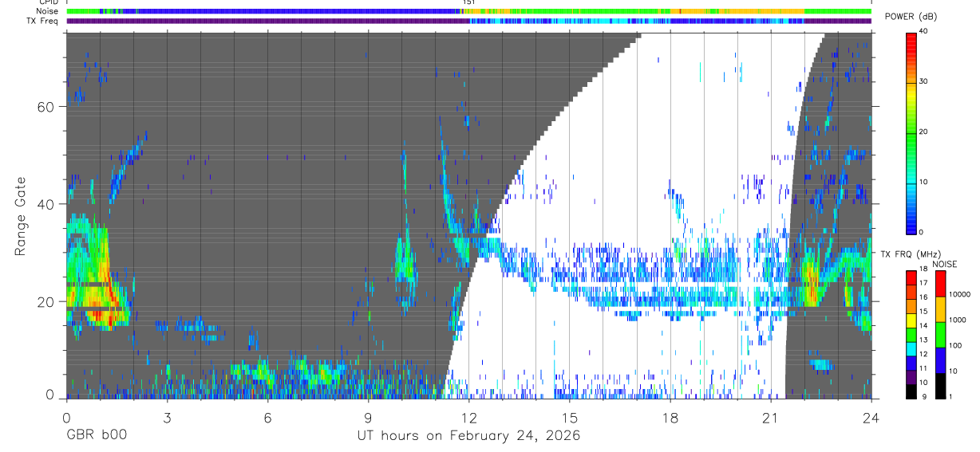Viewport: 980px width, 452px height.
Task: Click the 15 tick on the UT hours axis
Action: (x=570, y=417)
